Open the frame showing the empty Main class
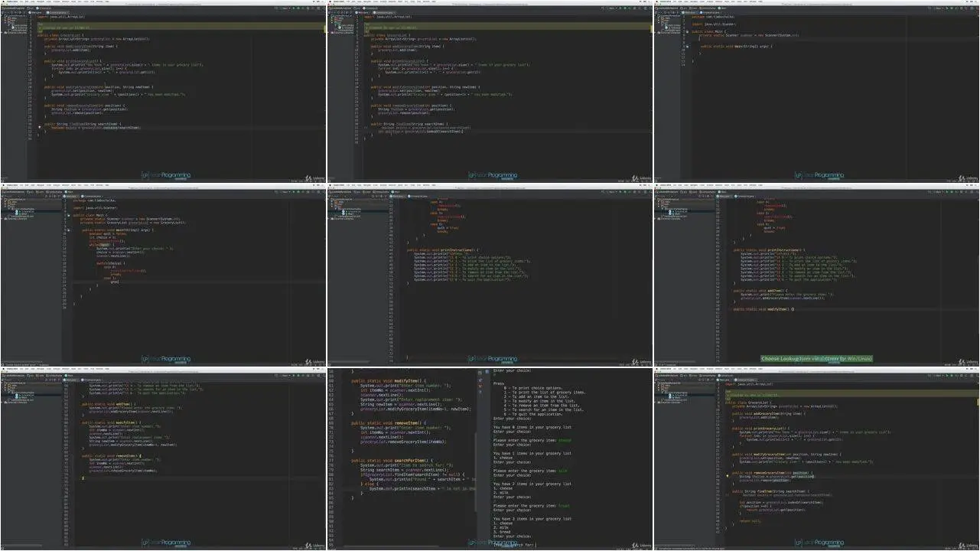Screen dimensions: 980x551 pos(816,92)
